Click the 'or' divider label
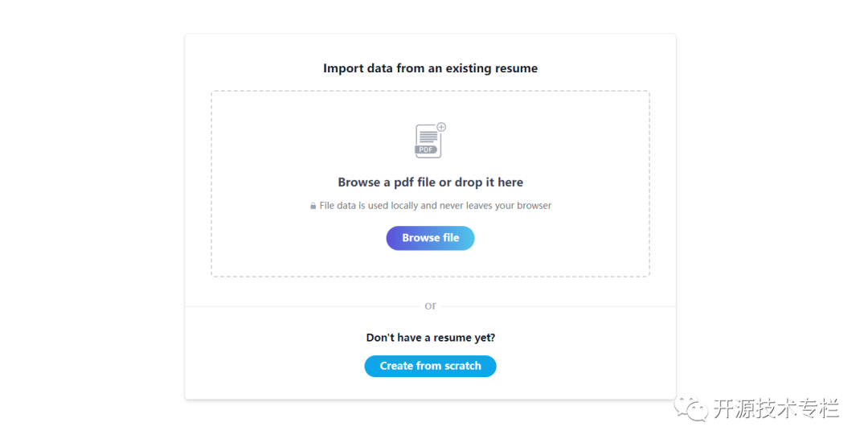This screenshot has width=868, height=447. (430, 306)
